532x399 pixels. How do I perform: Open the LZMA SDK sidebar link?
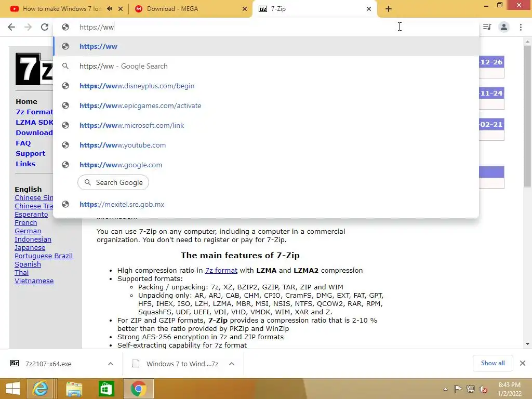[34, 122]
